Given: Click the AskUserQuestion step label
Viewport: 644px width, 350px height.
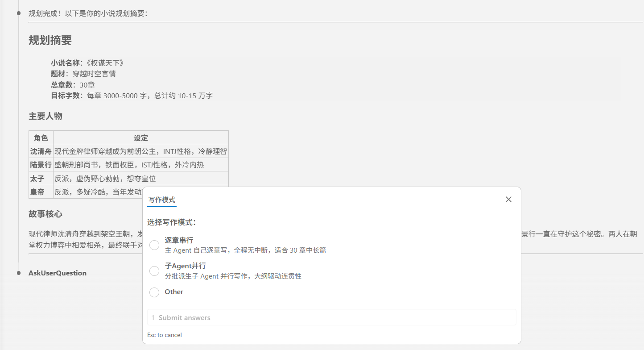Looking at the screenshot, I should coord(58,273).
